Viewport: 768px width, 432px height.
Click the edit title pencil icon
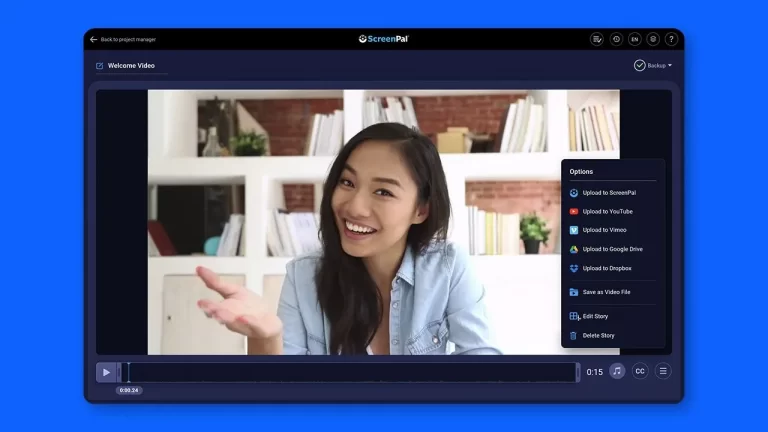tap(99, 66)
